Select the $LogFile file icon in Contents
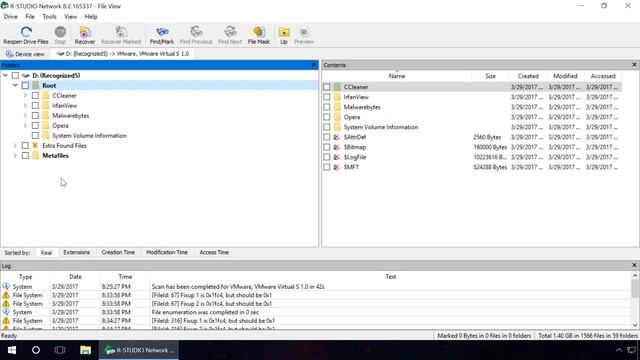The width and height of the screenshot is (640, 360). coord(337,157)
